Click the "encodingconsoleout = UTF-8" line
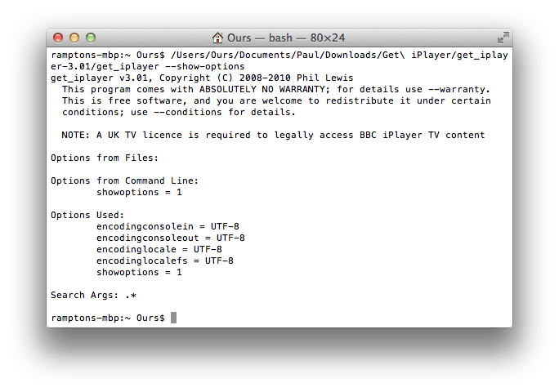The height and width of the screenshot is (392, 559). pyautogui.click(x=171, y=238)
